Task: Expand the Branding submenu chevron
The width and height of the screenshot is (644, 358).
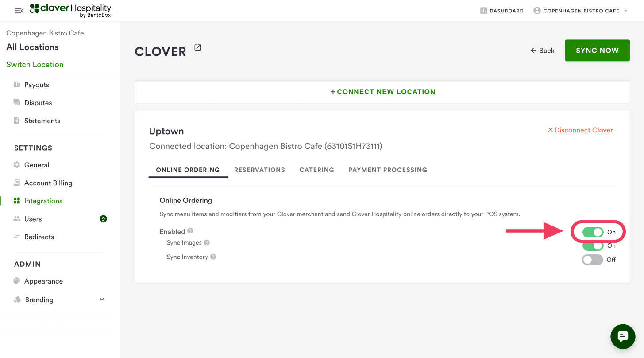Action: (102, 300)
